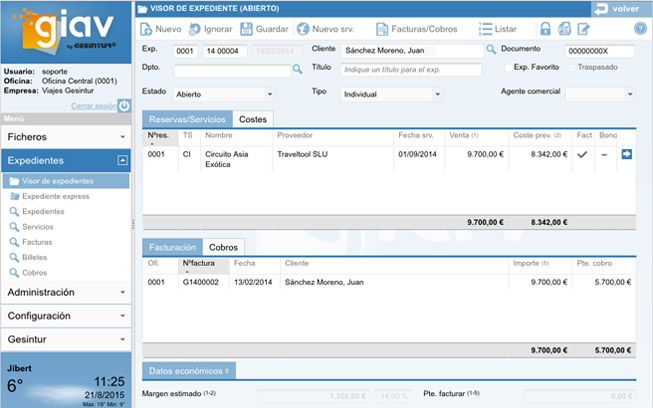The width and height of the screenshot is (653, 408).
Task: Expand the Gesintur menu section
Action: (66, 340)
